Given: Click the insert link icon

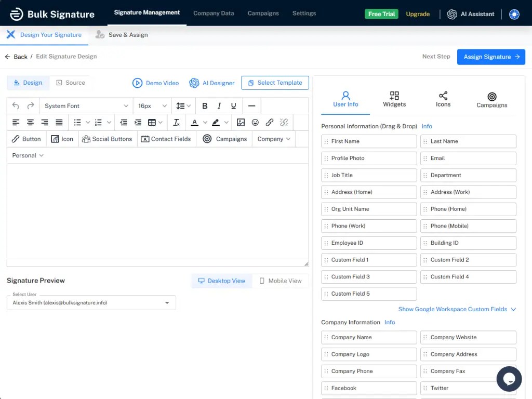Looking at the screenshot, I should pyautogui.click(x=270, y=123).
